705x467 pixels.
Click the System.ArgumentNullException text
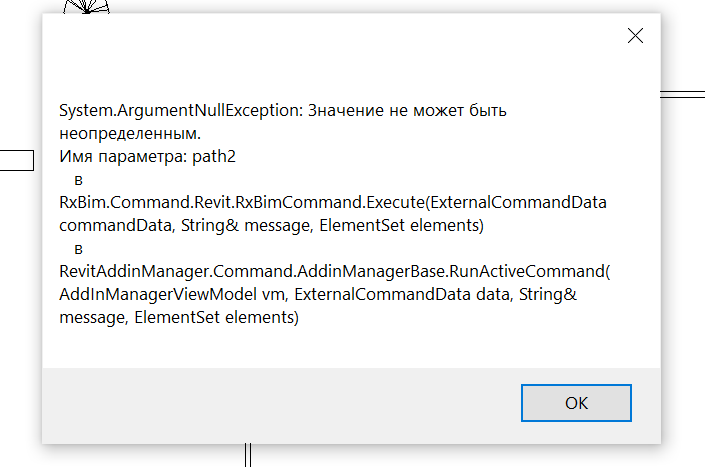177,110
